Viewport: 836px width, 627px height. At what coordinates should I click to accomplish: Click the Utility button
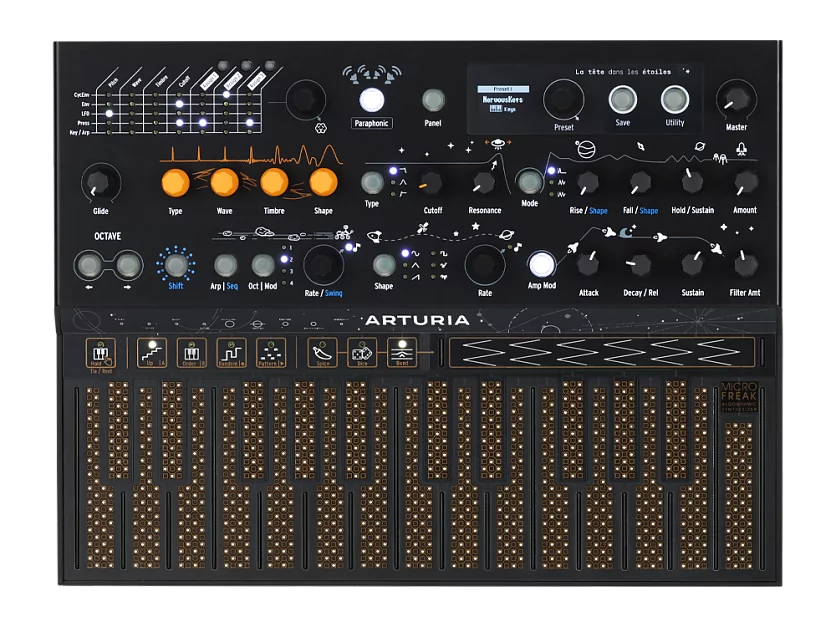tap(674, 100)
